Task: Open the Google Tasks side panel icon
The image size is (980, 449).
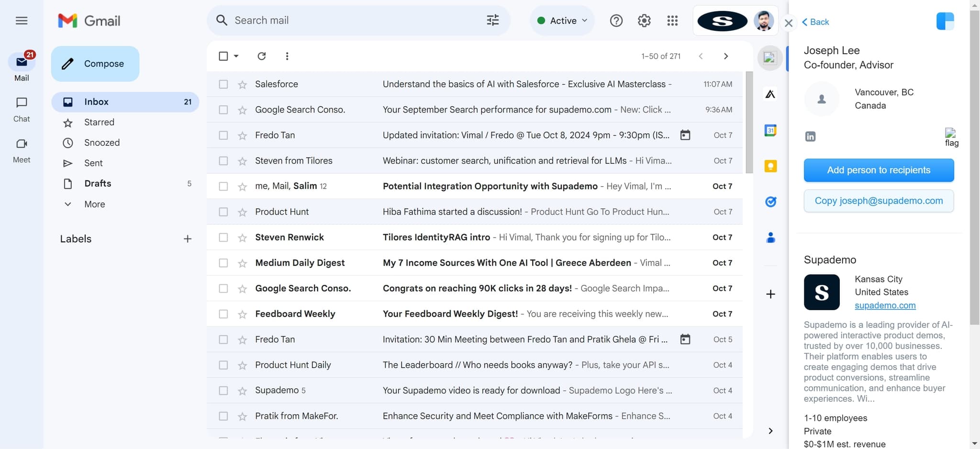Action: click(x=770, y=202)
